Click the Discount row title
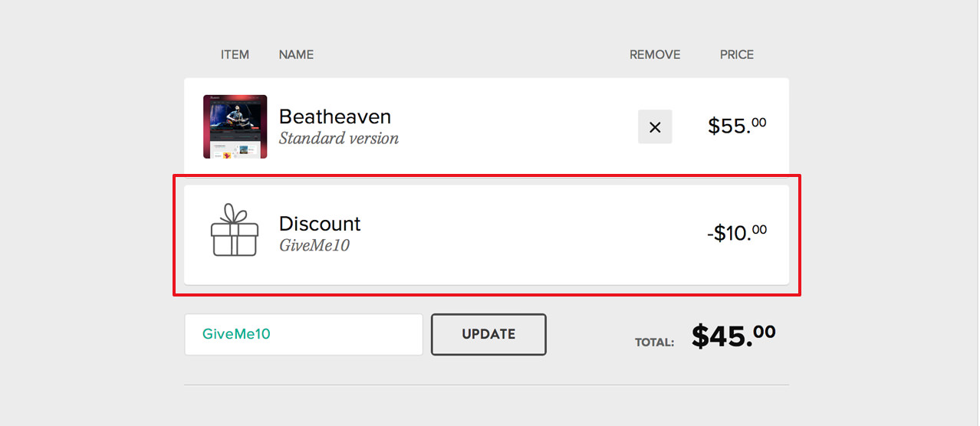This screenshot has height=426, width=980. tap(320, 224)
